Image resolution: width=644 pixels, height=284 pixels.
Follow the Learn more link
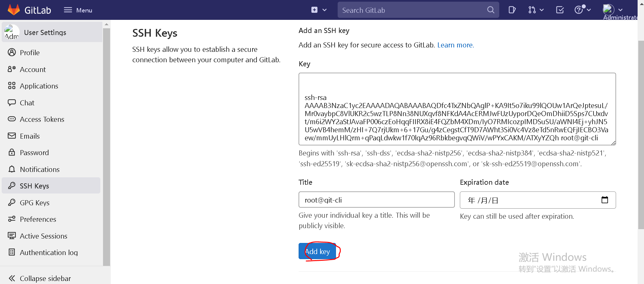click(x=455, y=45)
